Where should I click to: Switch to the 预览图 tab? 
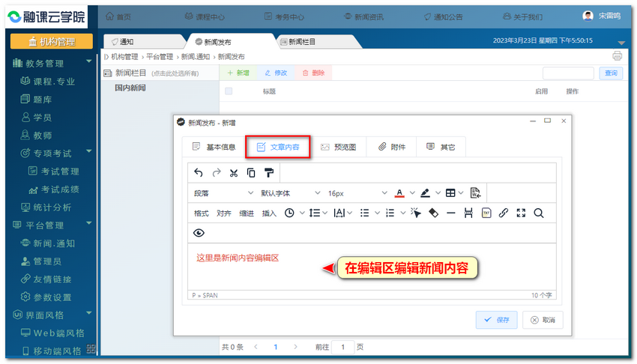pos(338,147)
